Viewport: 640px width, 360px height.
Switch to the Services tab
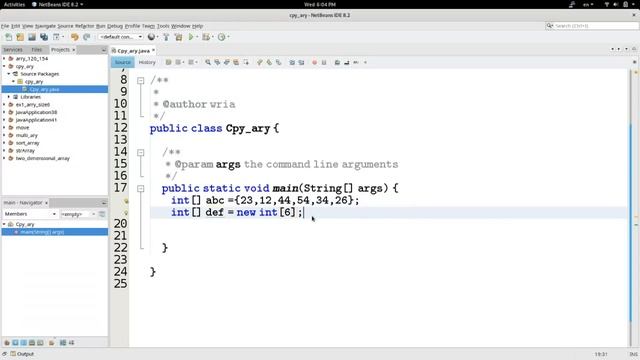(x=13, y=50)
